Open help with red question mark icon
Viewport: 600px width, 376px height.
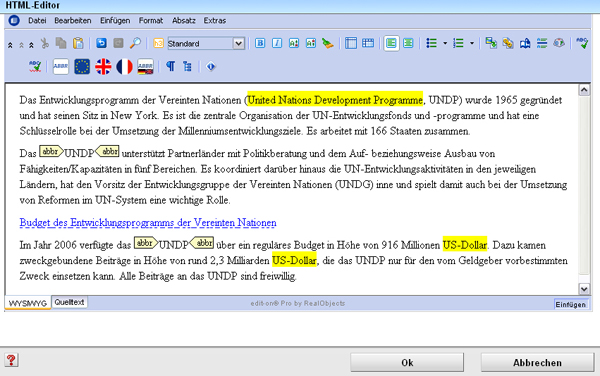11,360
